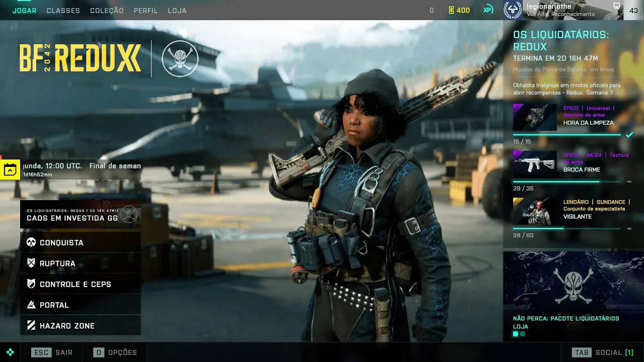Open the Pacote Liquidatários store banner
This screenshot has height=362, width=644.
tap(574, 296)
